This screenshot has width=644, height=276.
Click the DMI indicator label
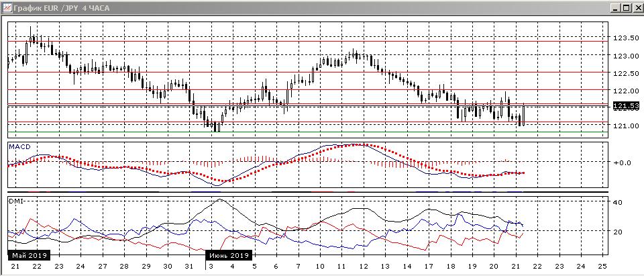point(15,200)
